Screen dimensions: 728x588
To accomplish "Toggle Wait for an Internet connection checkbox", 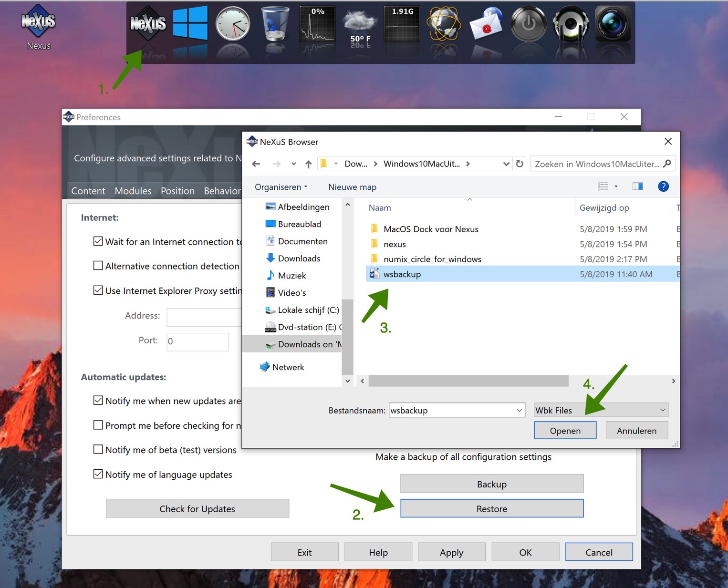I will pos(98,241).
